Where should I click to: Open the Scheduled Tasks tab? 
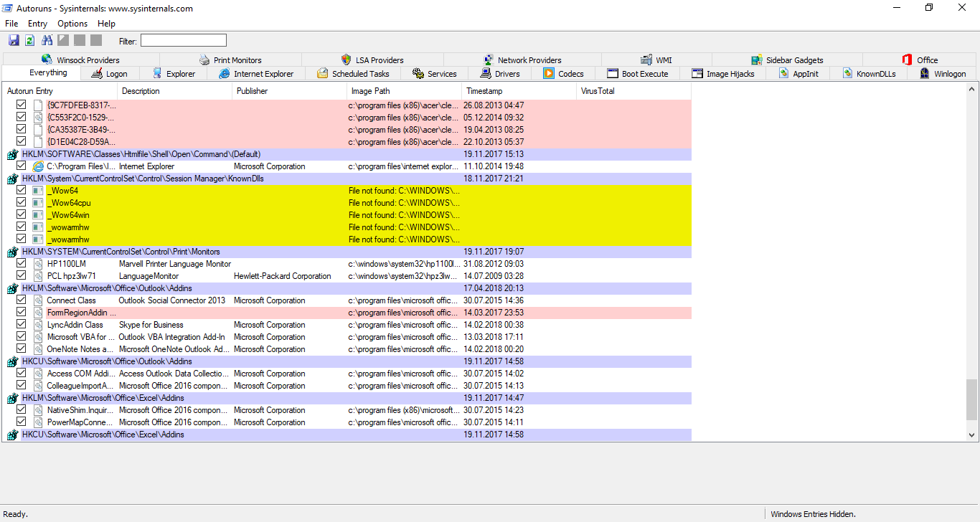coord(353,74)
